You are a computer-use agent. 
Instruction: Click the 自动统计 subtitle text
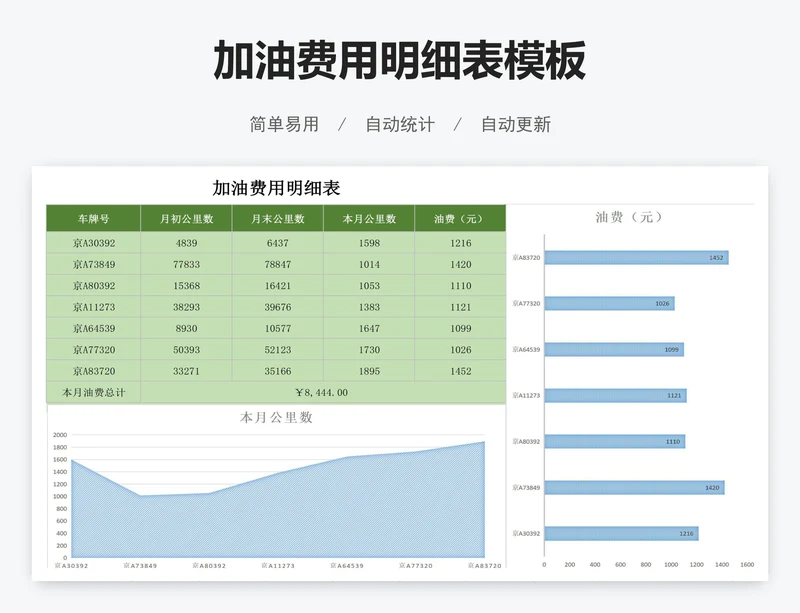tap(400, 125)
